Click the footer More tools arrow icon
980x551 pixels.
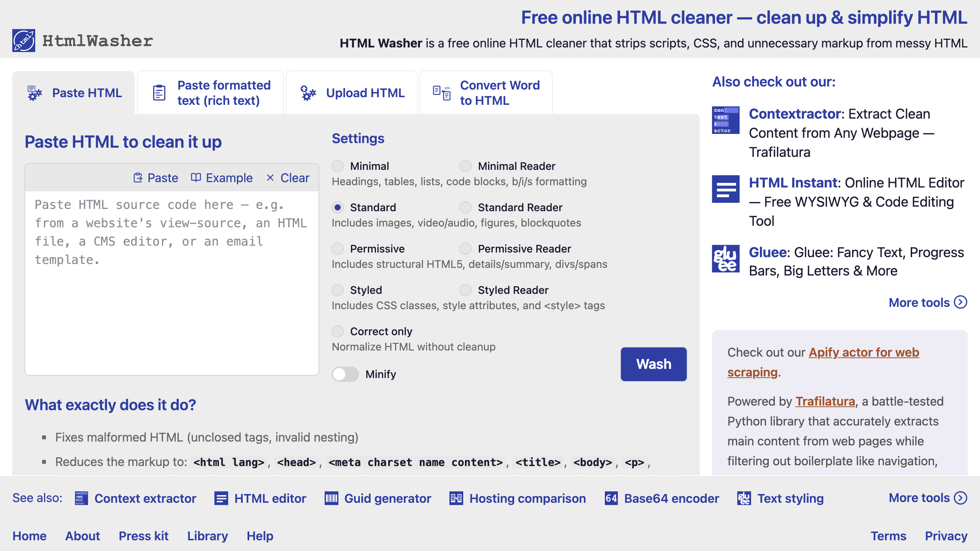[960, 498]
